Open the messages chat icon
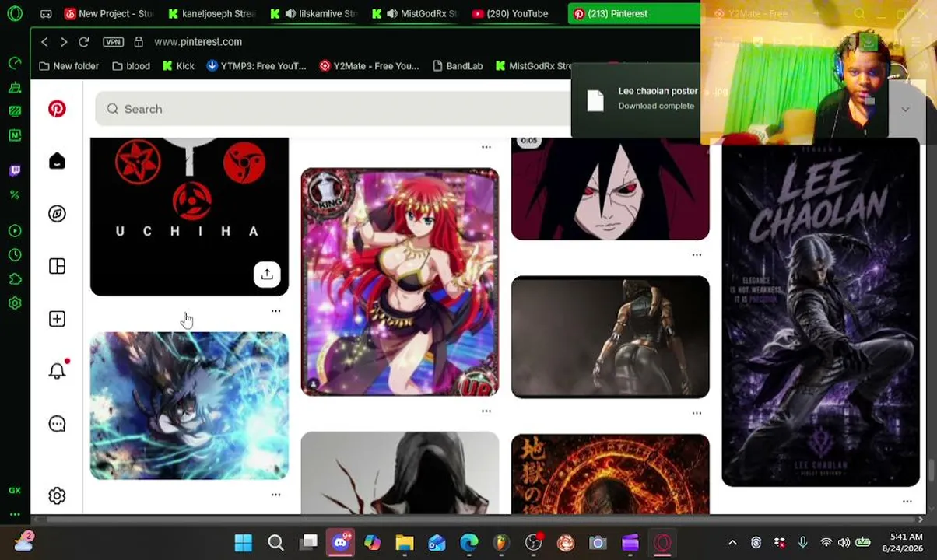The image size is (937, 560). [57, 424]
